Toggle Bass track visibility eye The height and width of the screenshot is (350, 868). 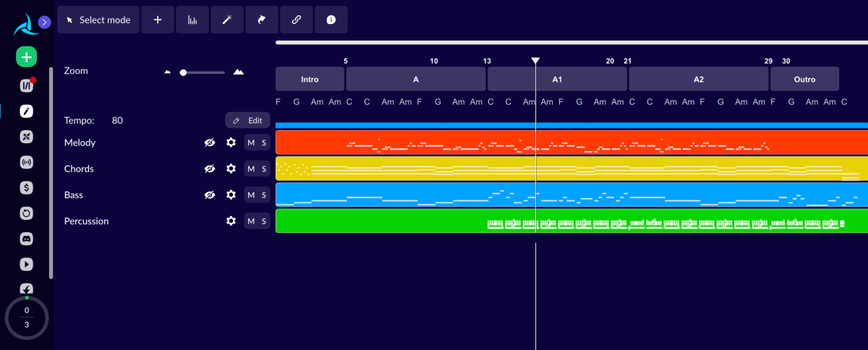(210, 195)
